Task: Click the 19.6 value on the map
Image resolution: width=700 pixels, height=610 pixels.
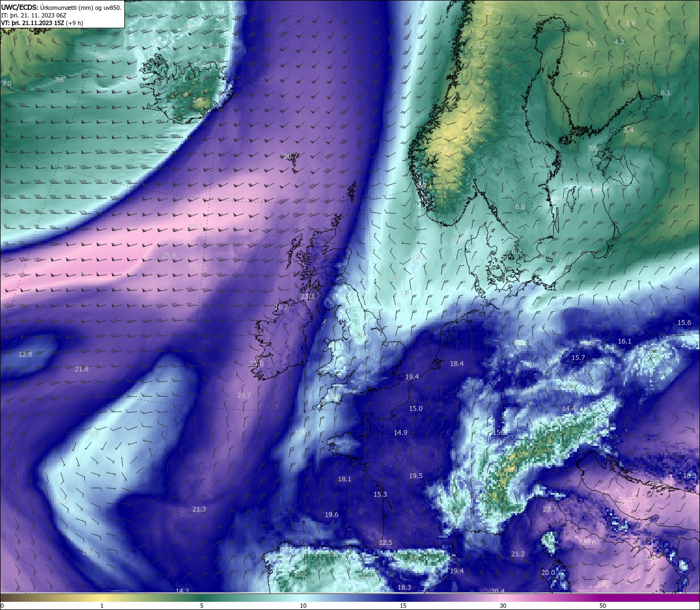Action: (331, 515)
